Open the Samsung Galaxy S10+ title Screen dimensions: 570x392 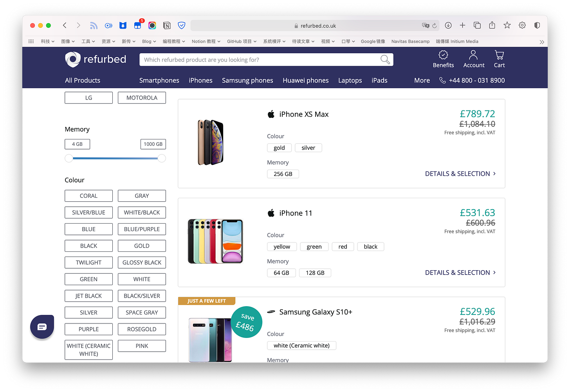316,312
